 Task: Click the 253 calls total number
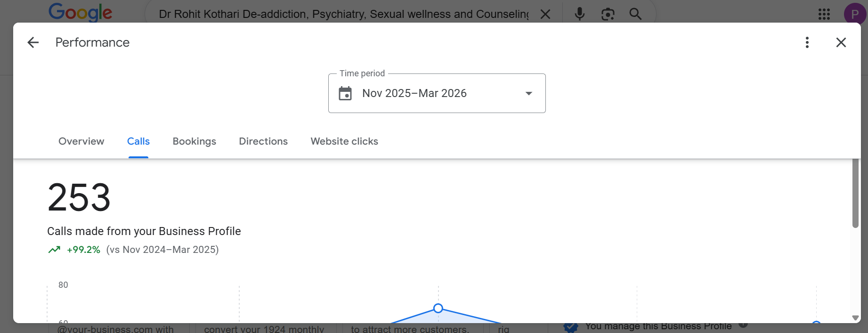(79, 197)
